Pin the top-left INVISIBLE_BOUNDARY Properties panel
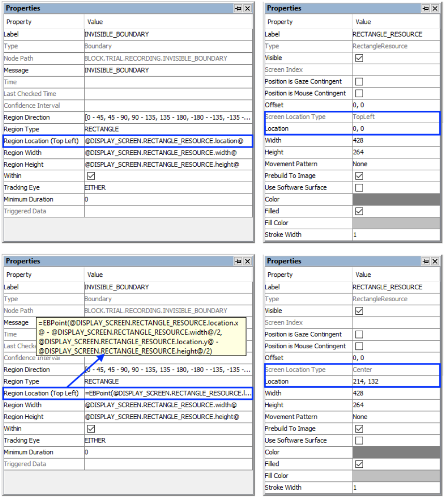448x501 pixels. (x=238, y=8)
